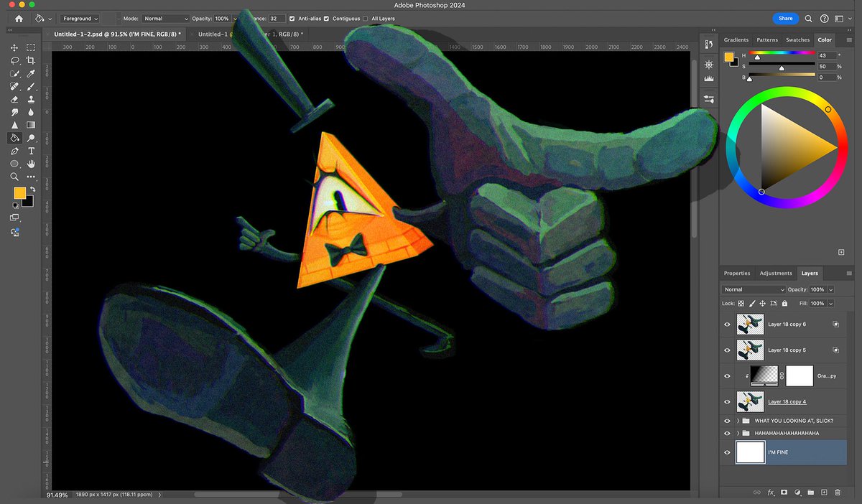Image resolution: width=862 pixels, height=504 pixels.
Task: Switch to the Patterns tab
Action: (x=767, y=40)
